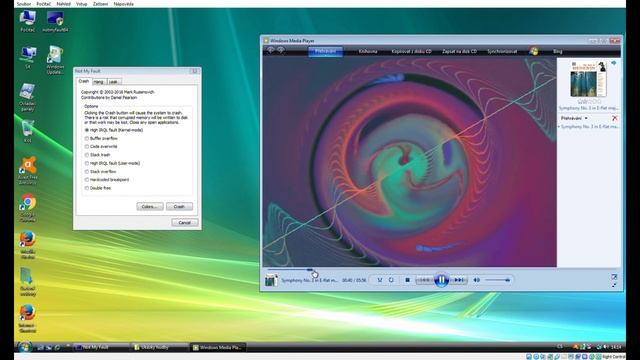640x360 pixels.
Task: Go back to the previous track
Action: [x=424, y=280]
